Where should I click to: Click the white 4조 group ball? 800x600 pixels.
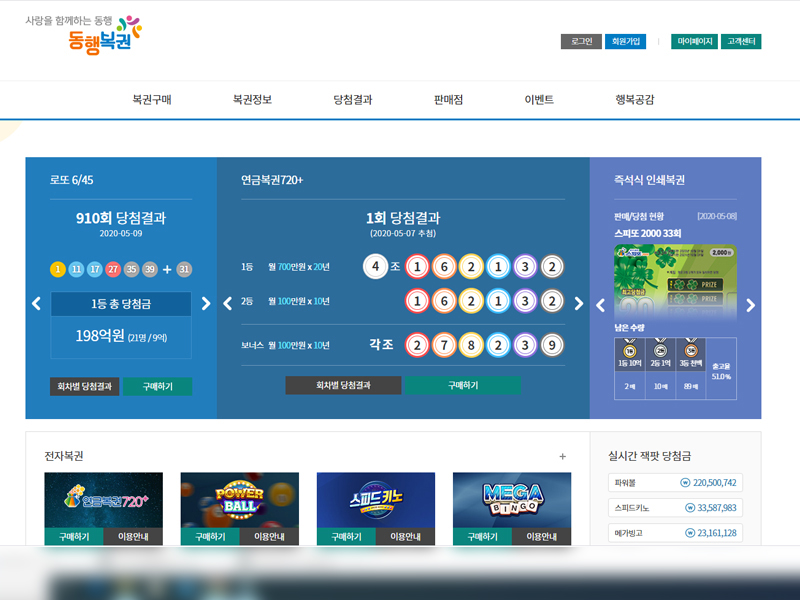point(376,266)
